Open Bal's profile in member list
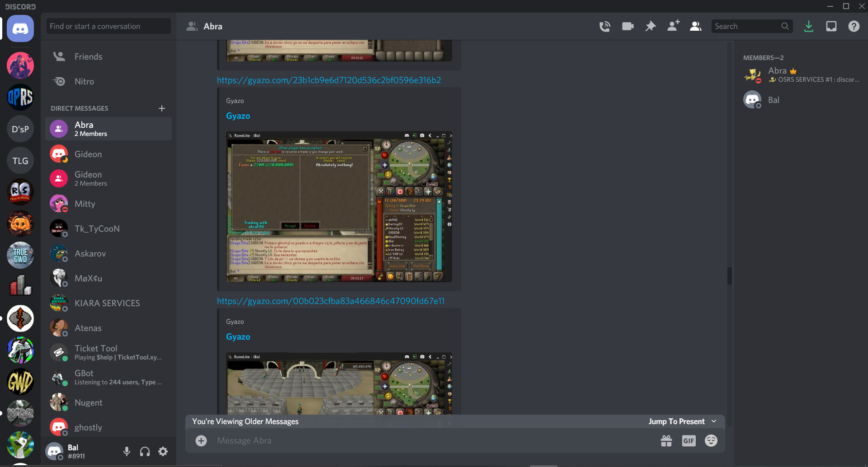The height and width of the screenshot is (467, 868). [802, 100]
